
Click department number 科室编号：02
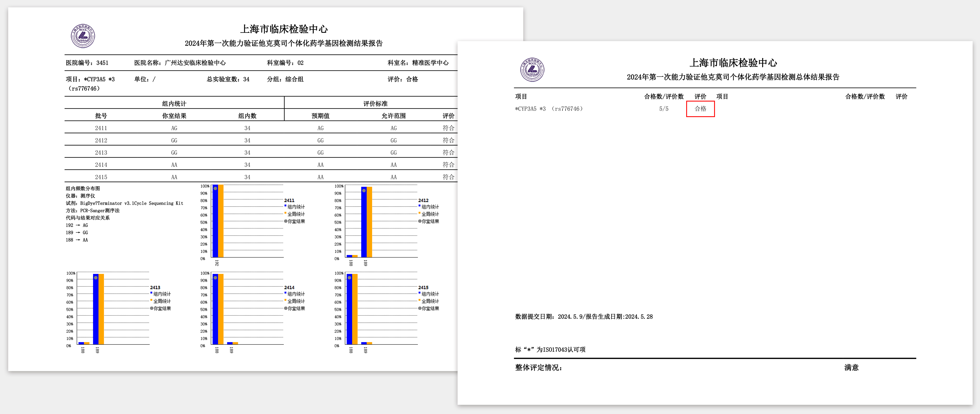coord(285,63)
